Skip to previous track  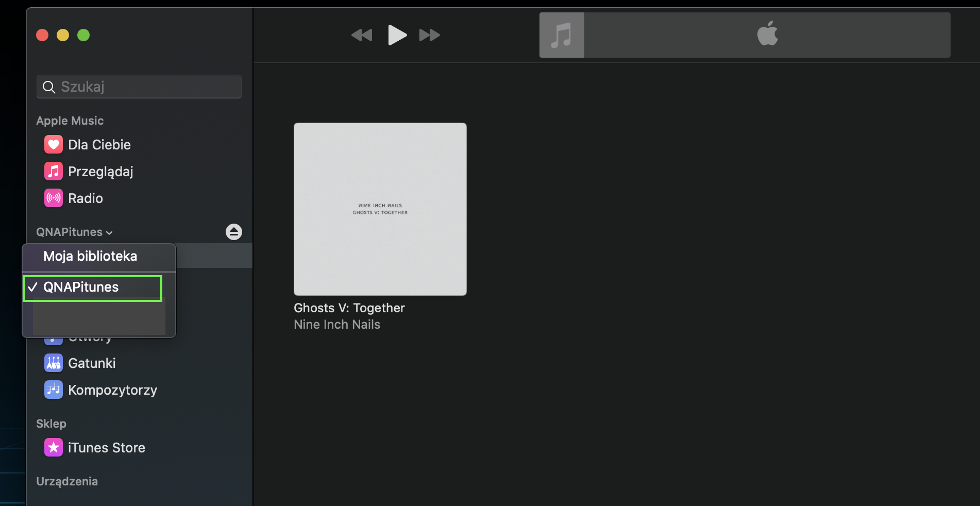[x=362, y=35]
